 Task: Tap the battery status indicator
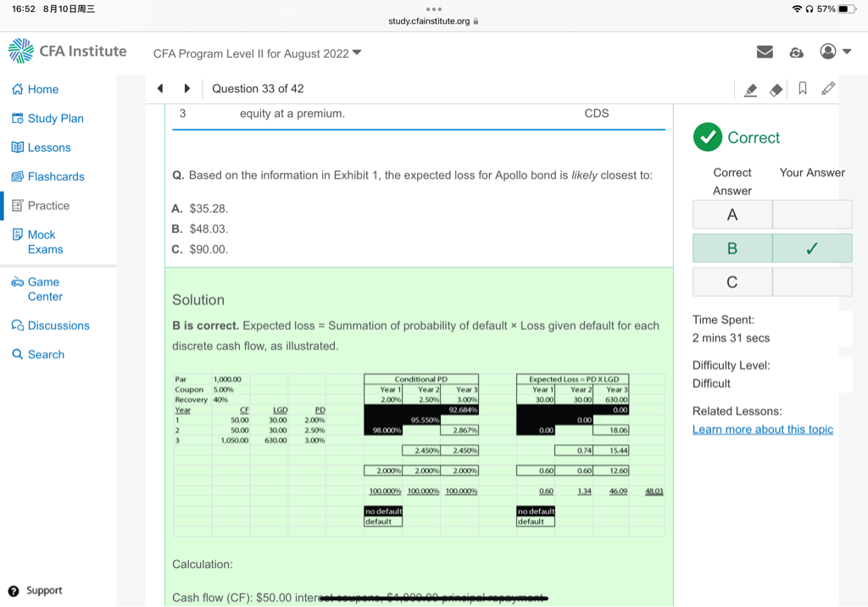pyautogui.click(x=847, y=8)
